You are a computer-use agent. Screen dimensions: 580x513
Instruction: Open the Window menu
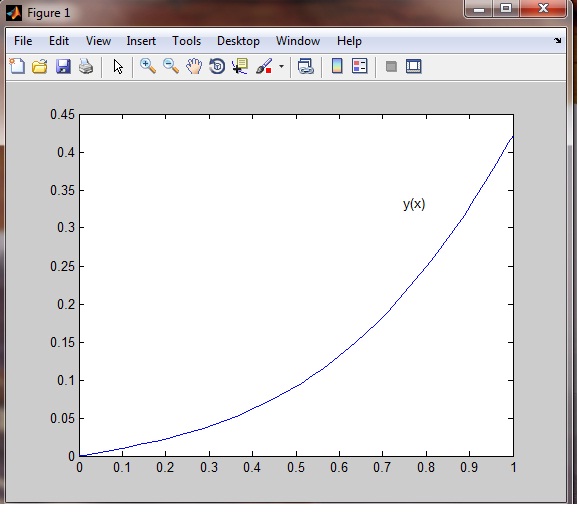click(x=298, y=41)
